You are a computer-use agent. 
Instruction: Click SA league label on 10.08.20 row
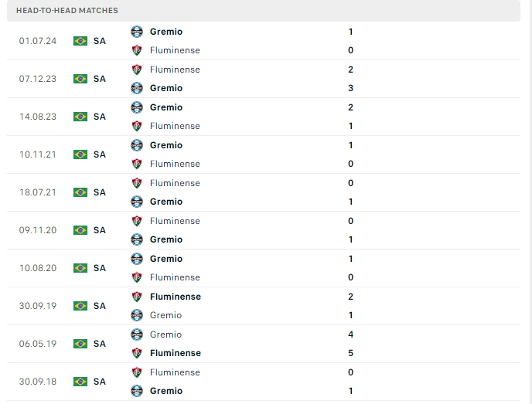coord(100,268)
